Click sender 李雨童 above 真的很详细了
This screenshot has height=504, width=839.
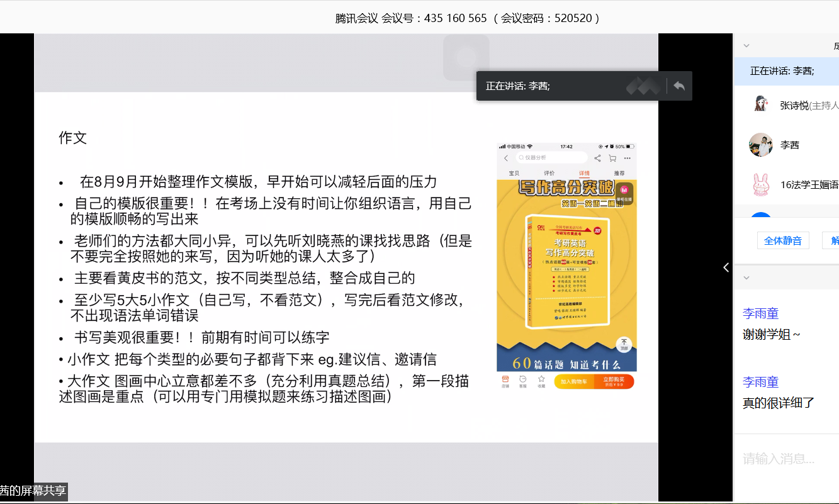[760, 382]
